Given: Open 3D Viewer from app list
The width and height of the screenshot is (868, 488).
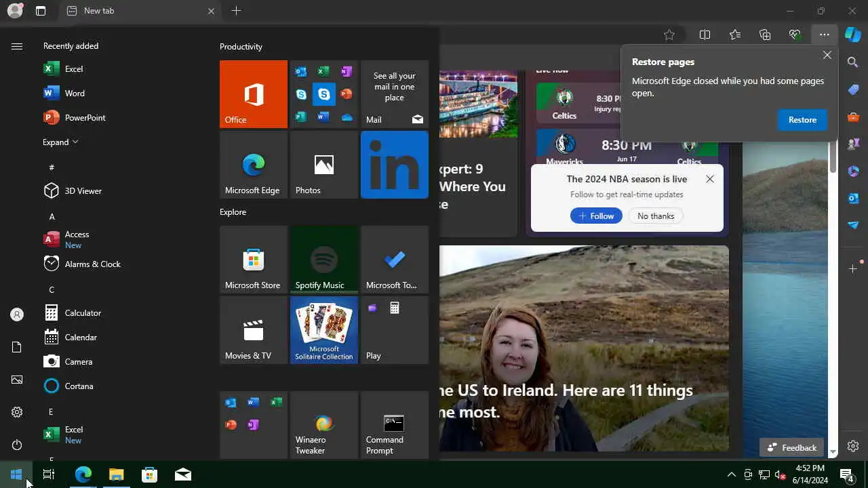Looking at the screenshot, I should [122, 190].
